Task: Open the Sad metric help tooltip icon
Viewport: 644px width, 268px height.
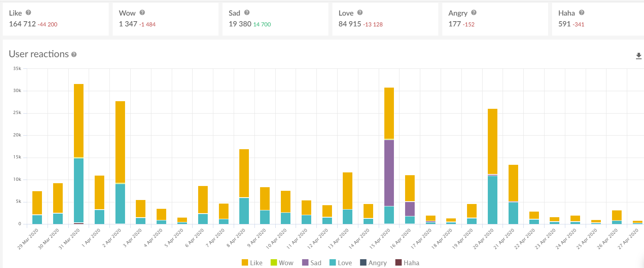Action: point(247,13)
